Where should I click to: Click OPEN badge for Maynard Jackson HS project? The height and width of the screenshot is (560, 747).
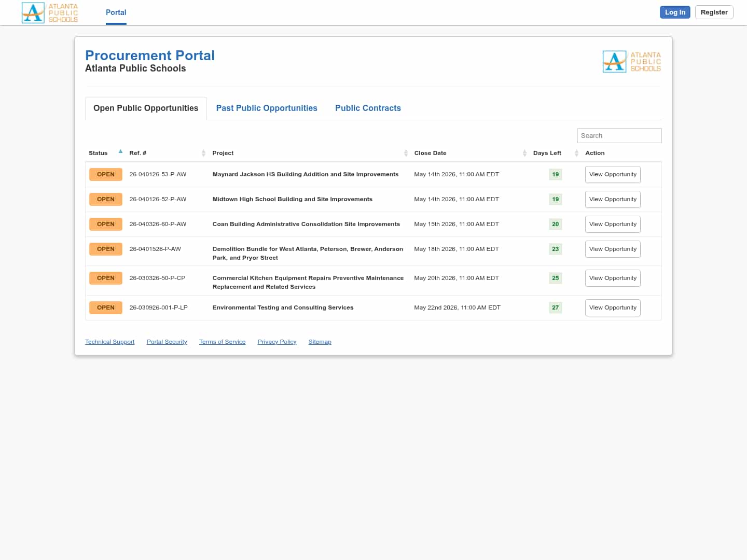click(105, 174)
